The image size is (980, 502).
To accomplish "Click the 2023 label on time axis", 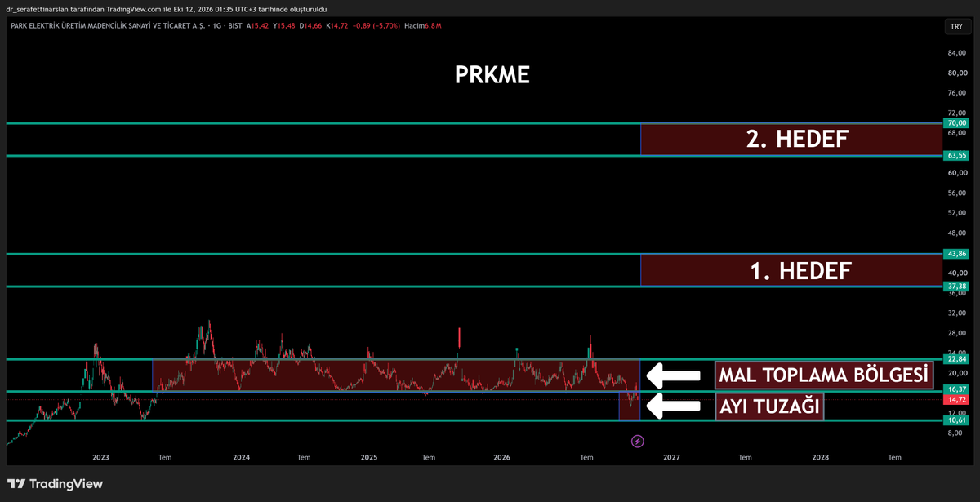I will point(100,458).
